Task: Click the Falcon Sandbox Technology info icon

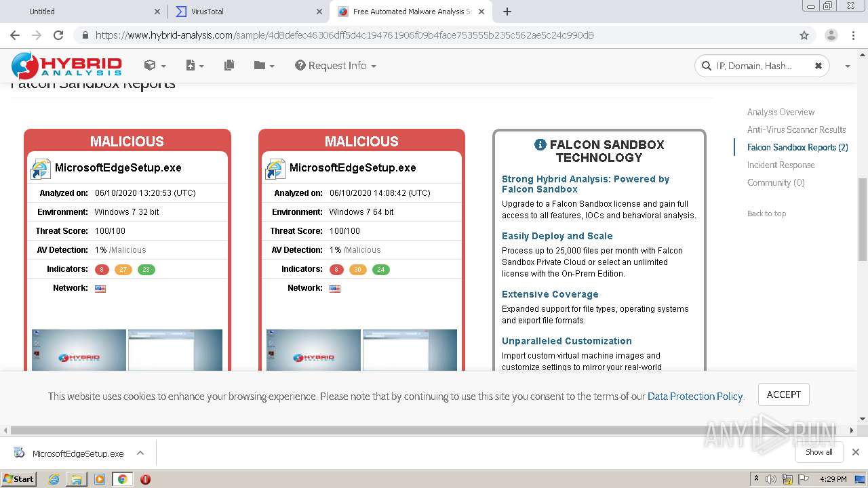Action: pos(540,144)
